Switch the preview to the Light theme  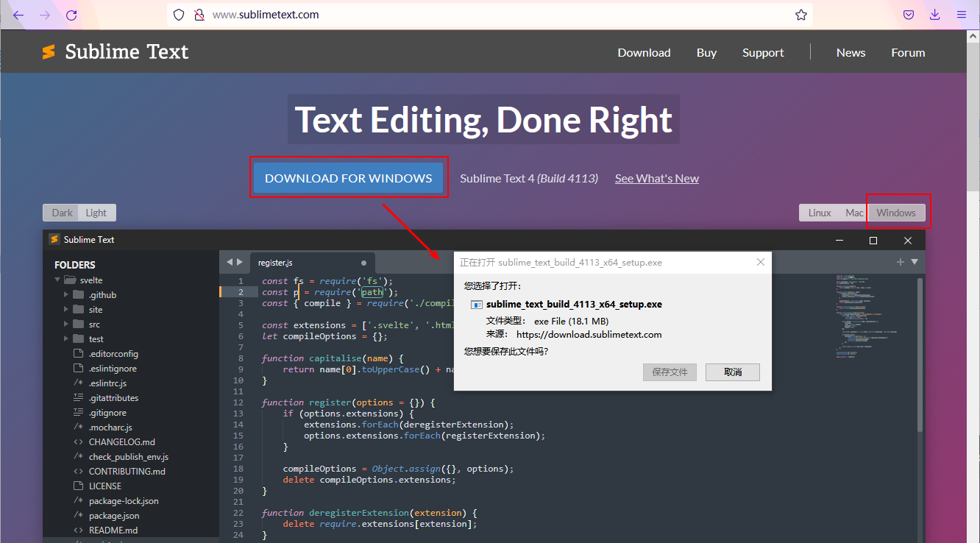96,213
